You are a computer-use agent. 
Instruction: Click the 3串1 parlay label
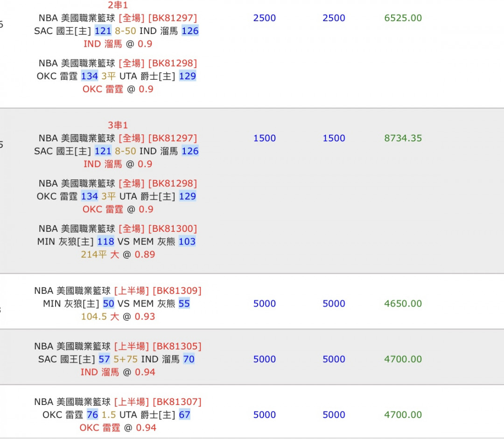118,125
